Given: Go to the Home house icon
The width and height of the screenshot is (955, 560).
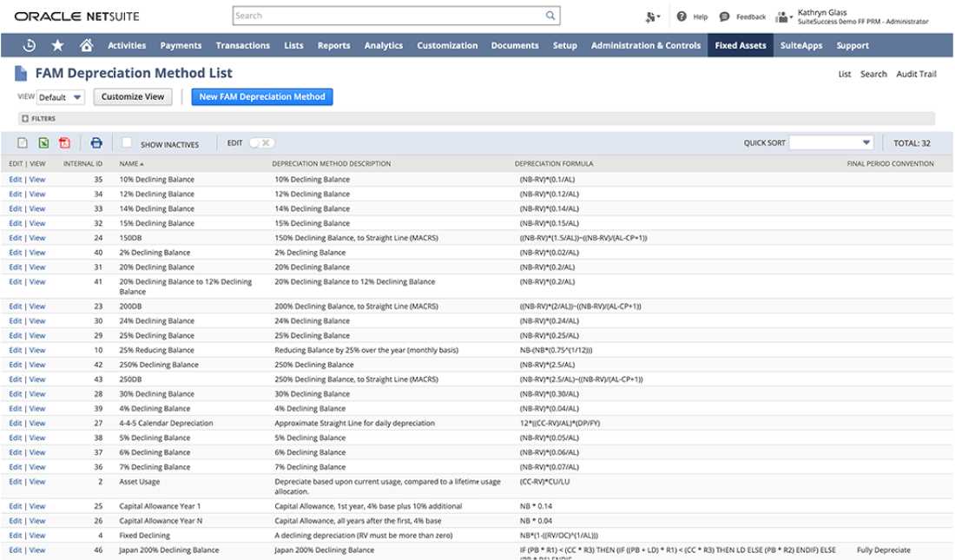Looking at the screenshot, I should pyautogui.click(x=86, y=45).
